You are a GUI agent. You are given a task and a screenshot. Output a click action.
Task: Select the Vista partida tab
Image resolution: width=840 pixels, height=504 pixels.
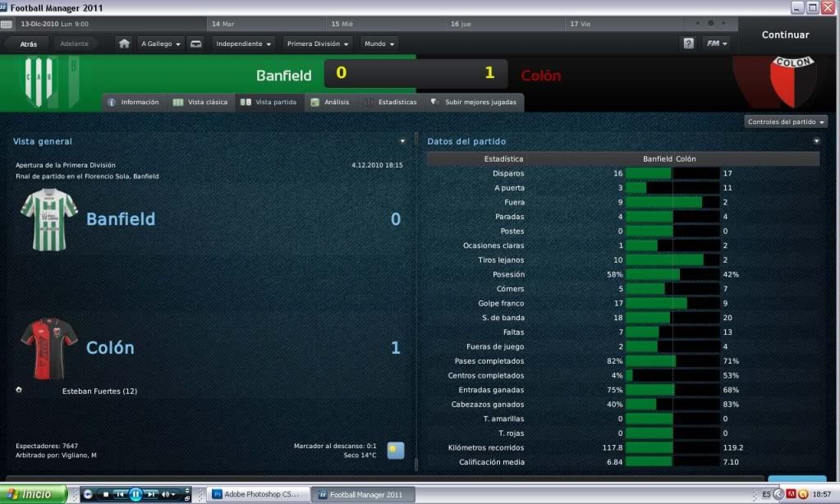tap(269, 103)
